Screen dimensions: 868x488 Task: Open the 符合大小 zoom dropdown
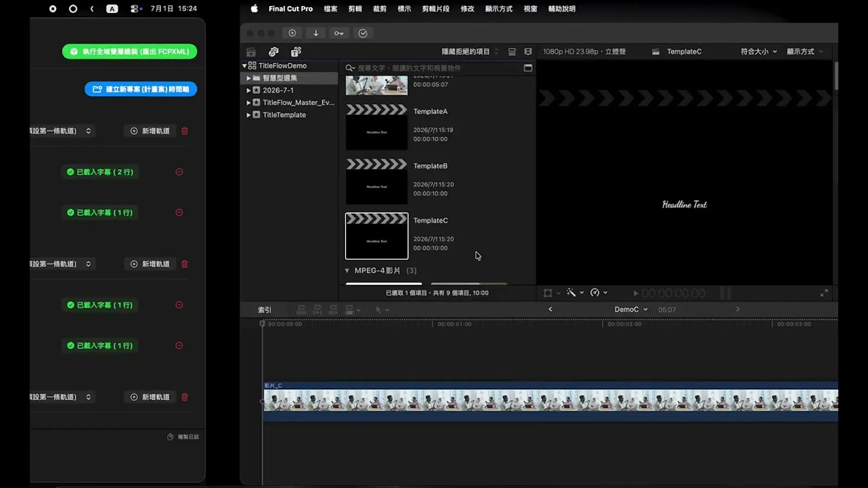point(759,52)
